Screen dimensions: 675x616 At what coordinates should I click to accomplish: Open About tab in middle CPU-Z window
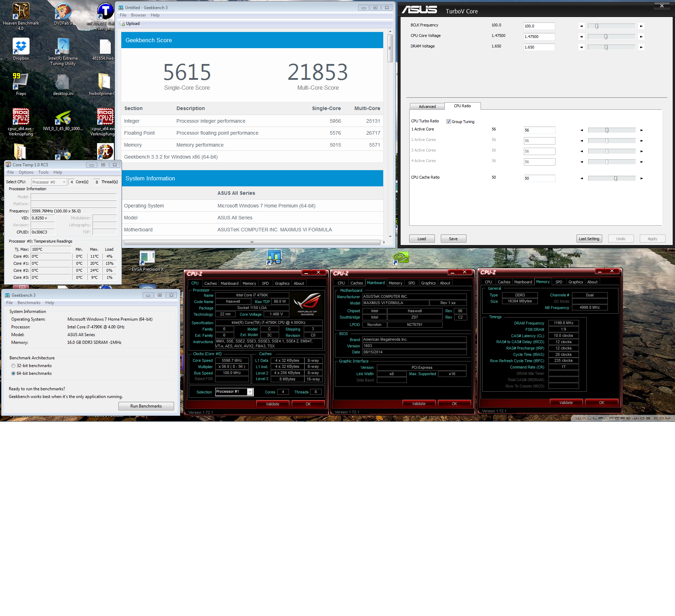(x=445, y=283)
